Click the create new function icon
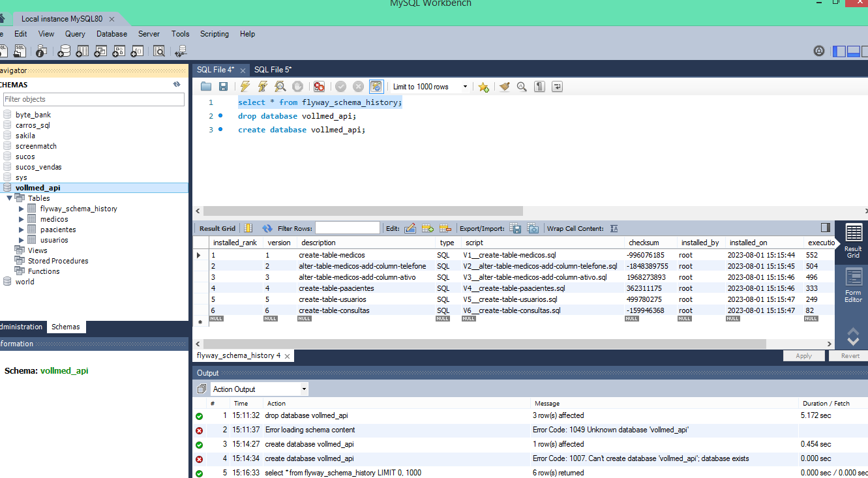Viewport: 868px width, 478px height. [137, 51]
